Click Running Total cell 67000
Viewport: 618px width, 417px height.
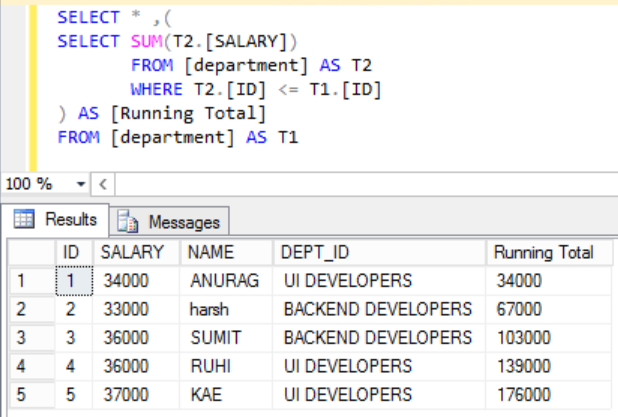click(549, 309)
